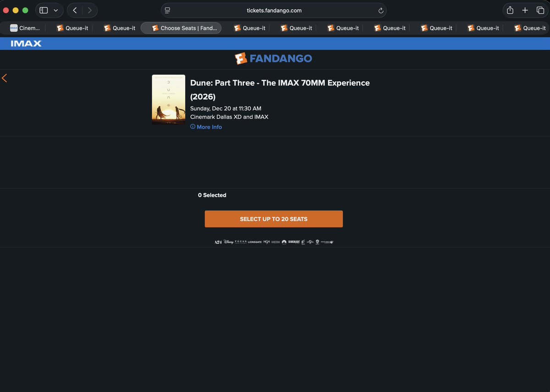Open Safari sidebar toggle

pos(44,10)
